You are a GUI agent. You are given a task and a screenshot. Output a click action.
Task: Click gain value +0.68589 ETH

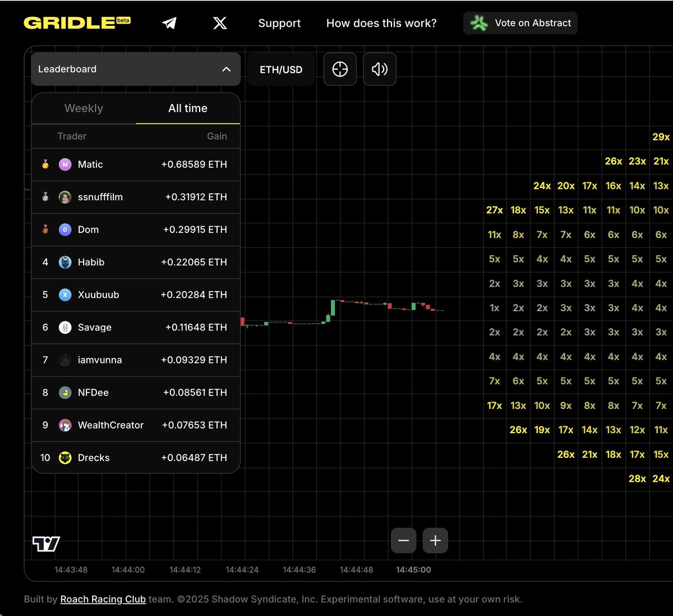pyautogui.click(x=194, y=164)
